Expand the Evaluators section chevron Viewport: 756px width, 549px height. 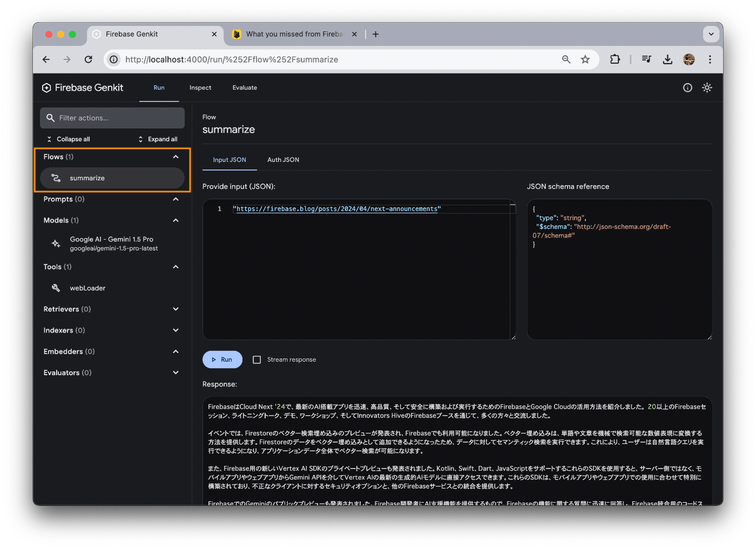[175, 372]
